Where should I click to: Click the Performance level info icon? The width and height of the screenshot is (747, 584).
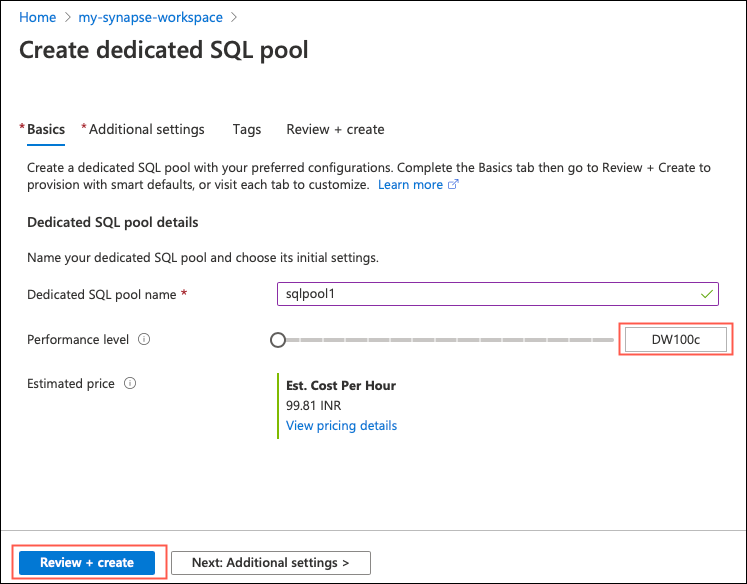[144, 339]
